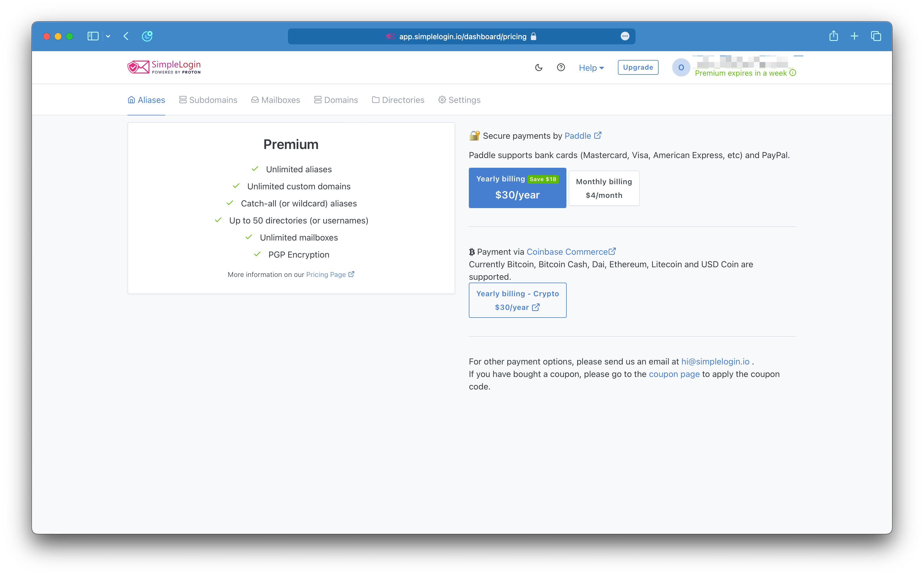Viewport: 924px width, 576px height.
Task: Open the Help dropdown menu
Action: pyautogui.click(x=591, y=68)
